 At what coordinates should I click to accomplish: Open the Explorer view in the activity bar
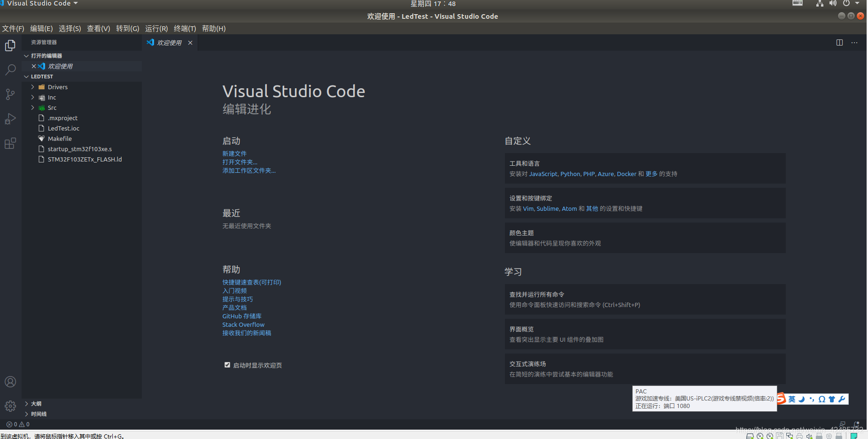coord(10,46)
